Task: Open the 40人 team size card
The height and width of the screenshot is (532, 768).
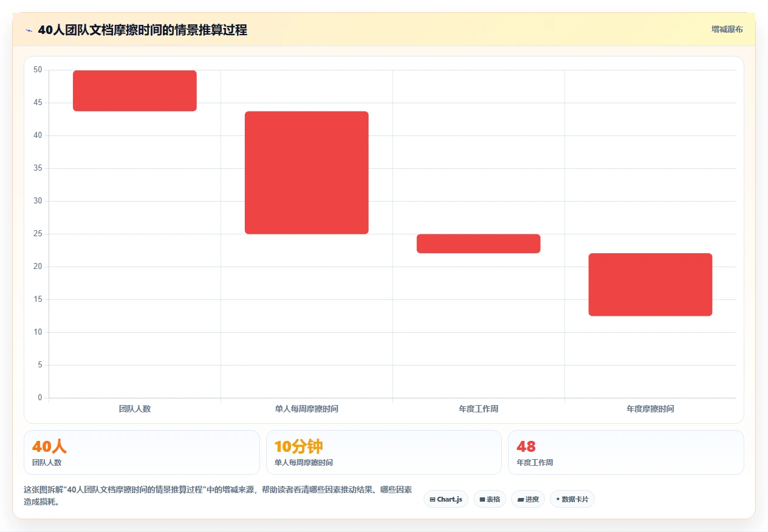Action: click(142, 452)
